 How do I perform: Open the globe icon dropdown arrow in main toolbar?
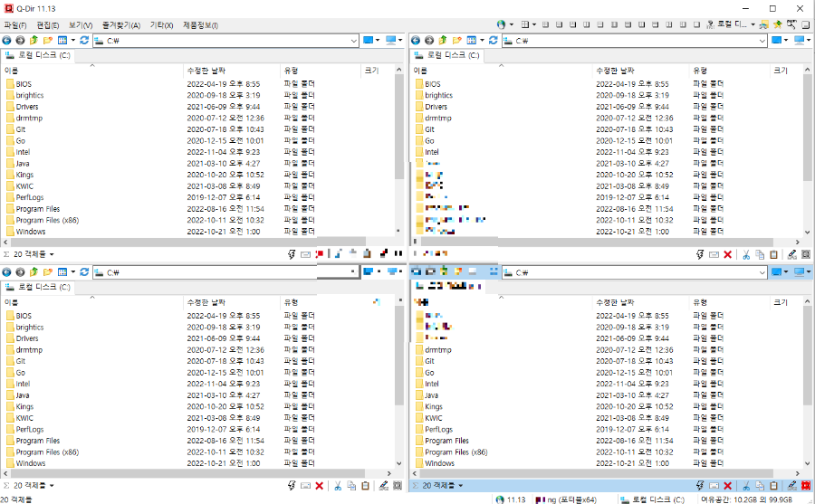(x=512, y=24)
